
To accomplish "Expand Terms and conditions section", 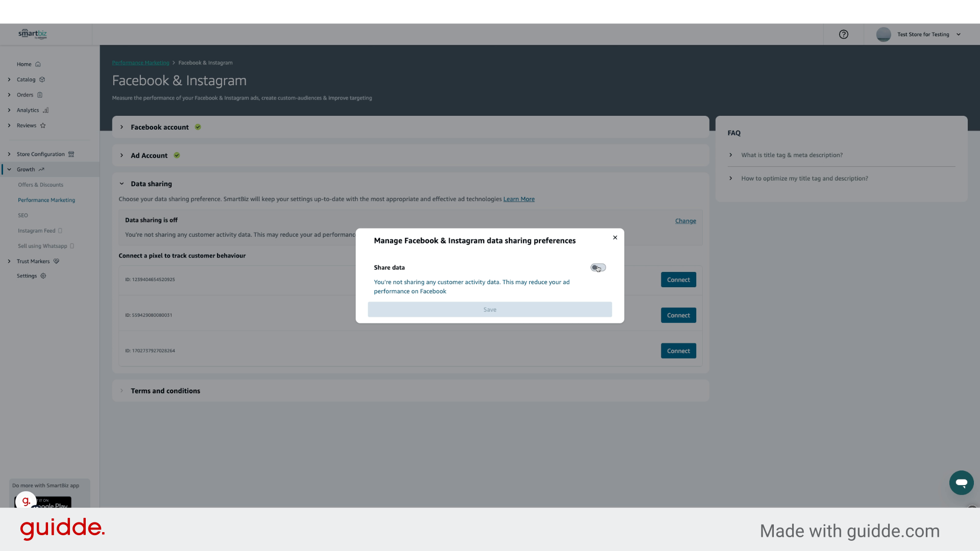I will click(x=121, y=391).
